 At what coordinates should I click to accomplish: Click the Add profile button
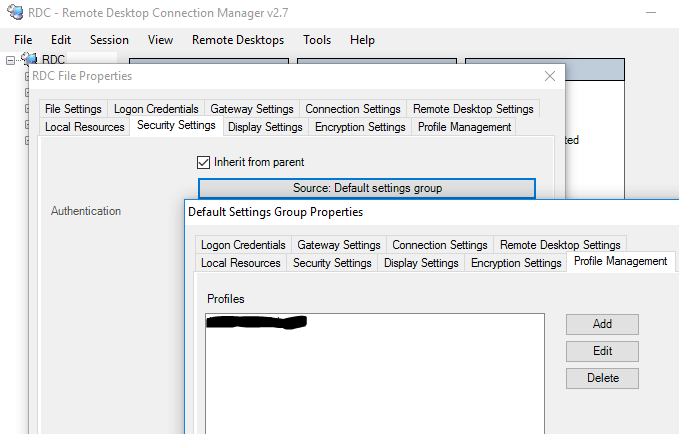[x=602, y=324]
